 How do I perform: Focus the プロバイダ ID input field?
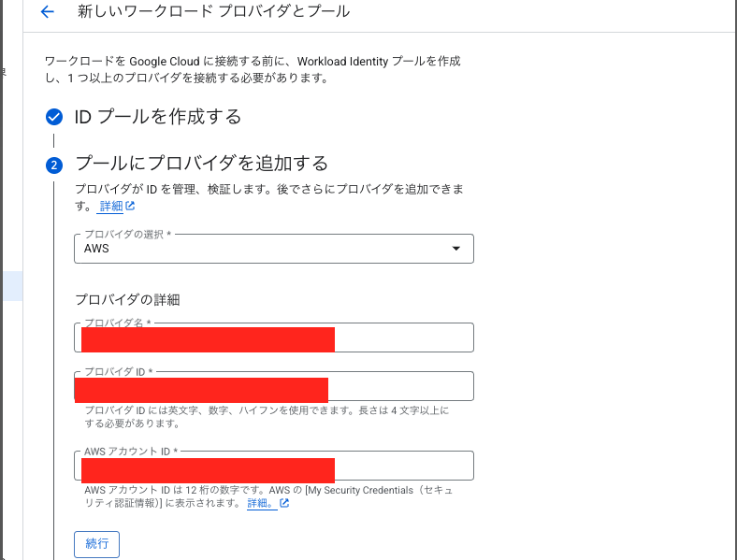pos(273,386)
